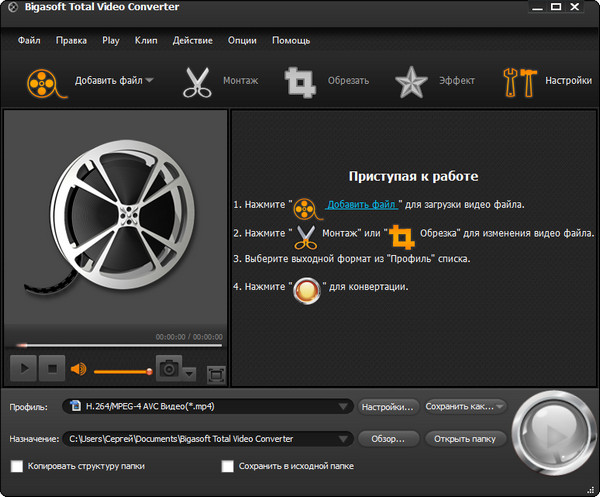Open Настройки tools icon in toolbar

point(521,81)
